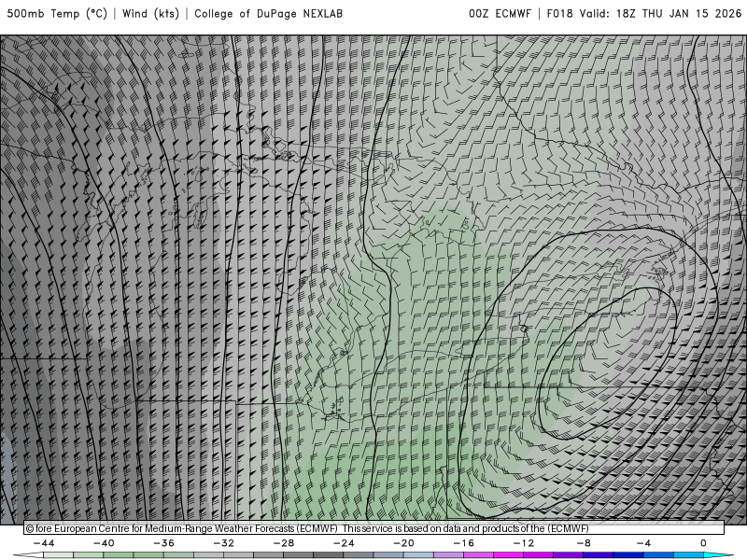
Task: Click the "F018" forecast hour label
Action: [x=559, y=14]
